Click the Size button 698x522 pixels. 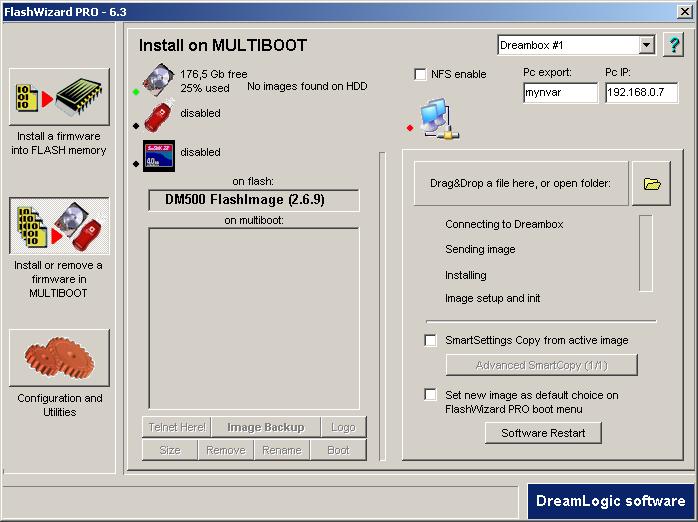click(x=170, y=450)
